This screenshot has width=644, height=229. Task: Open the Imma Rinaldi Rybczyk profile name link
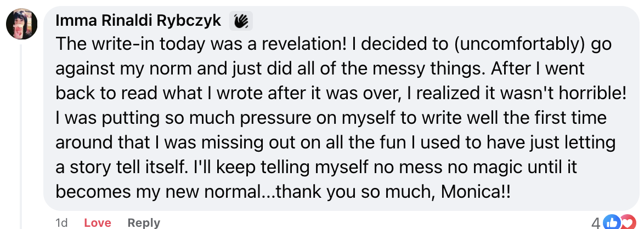(138, 21)
